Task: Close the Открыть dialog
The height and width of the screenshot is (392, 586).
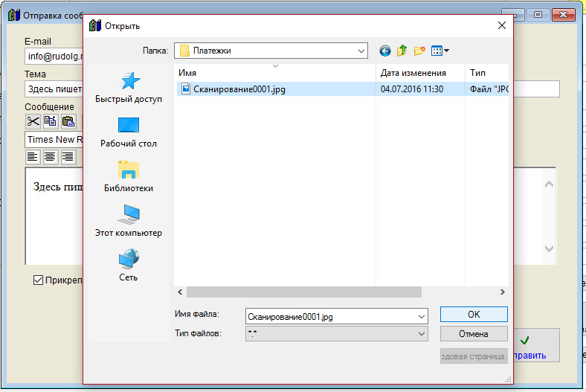Action: click(x=502, y=25)
